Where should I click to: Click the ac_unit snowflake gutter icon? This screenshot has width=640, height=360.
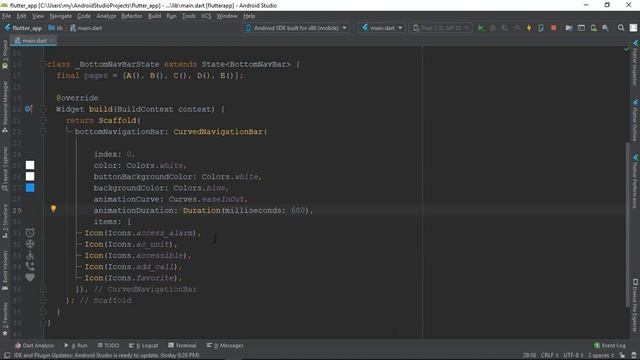pos(30,244)
